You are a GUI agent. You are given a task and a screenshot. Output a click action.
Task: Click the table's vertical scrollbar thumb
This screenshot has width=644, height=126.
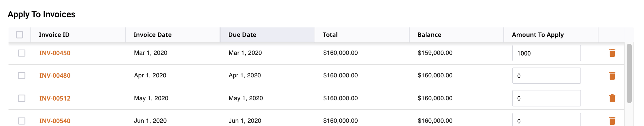629,73
